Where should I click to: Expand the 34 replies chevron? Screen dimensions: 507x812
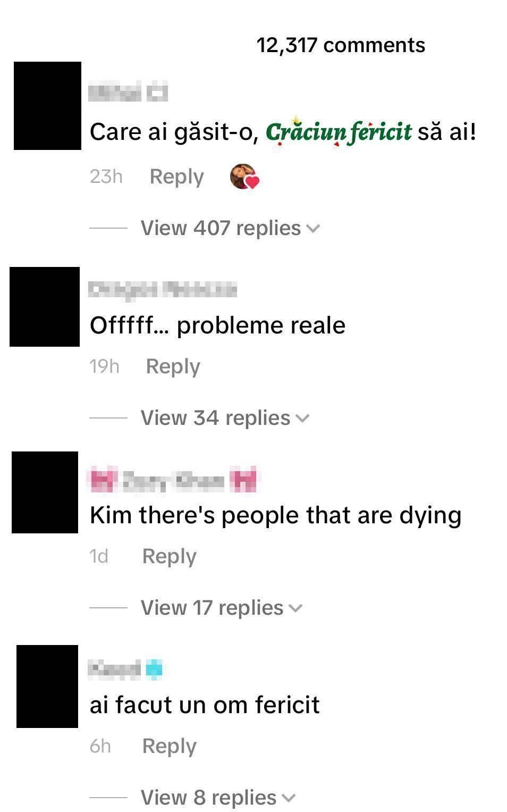pyautogui.click(x=302, y=418)
